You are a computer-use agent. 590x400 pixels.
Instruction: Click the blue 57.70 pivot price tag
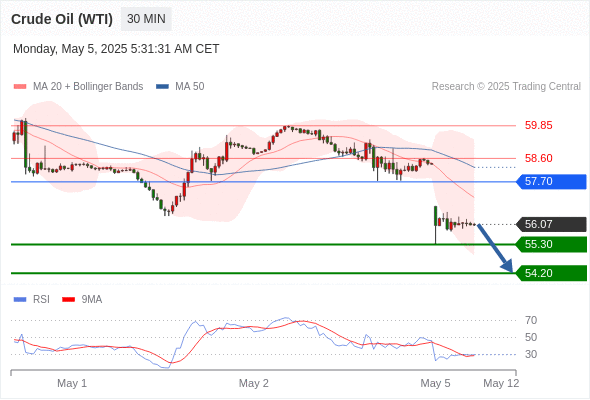[551, 182]
